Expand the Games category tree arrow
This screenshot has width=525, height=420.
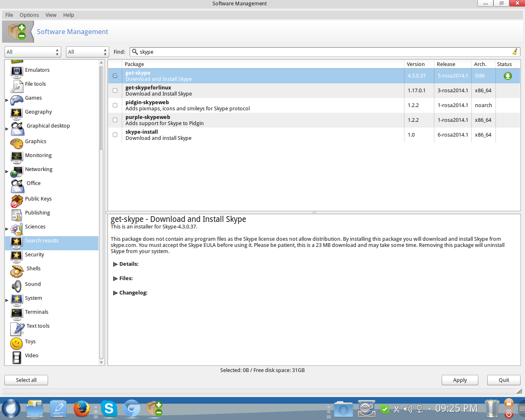tap(7, 100)
